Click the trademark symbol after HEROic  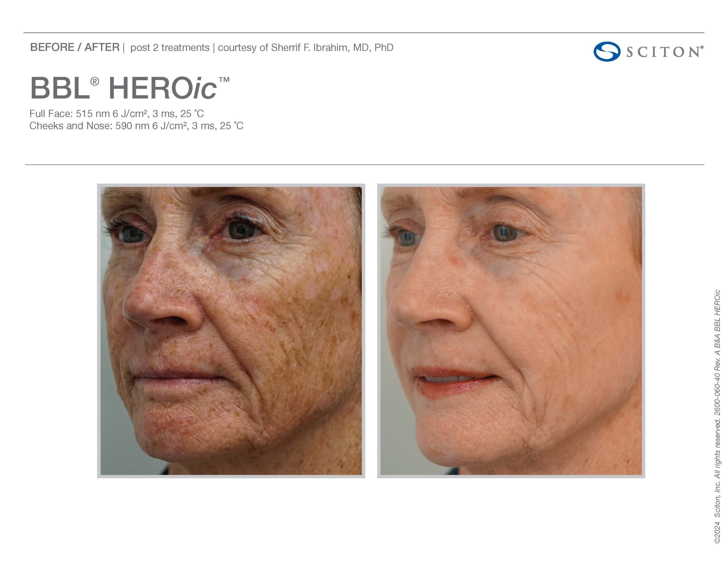coord(224,80)
